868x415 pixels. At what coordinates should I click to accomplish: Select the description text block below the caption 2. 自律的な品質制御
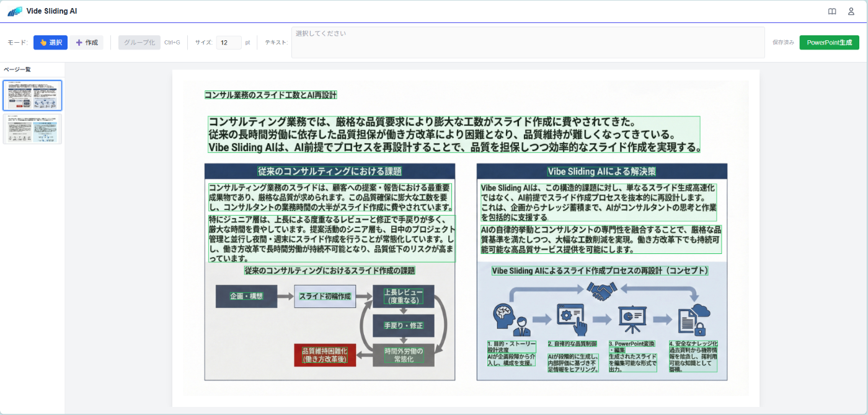pos(573,363)
